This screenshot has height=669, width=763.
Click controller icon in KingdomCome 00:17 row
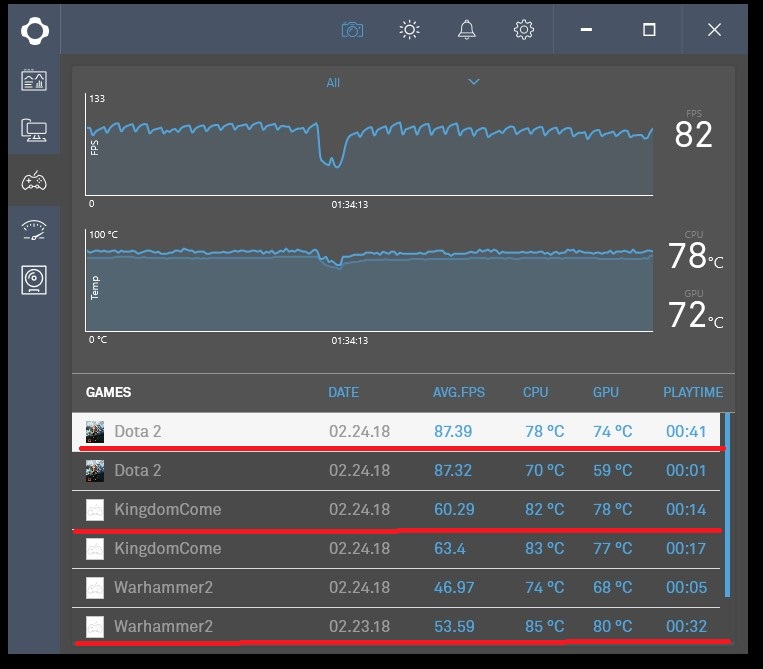pos(95,549)
